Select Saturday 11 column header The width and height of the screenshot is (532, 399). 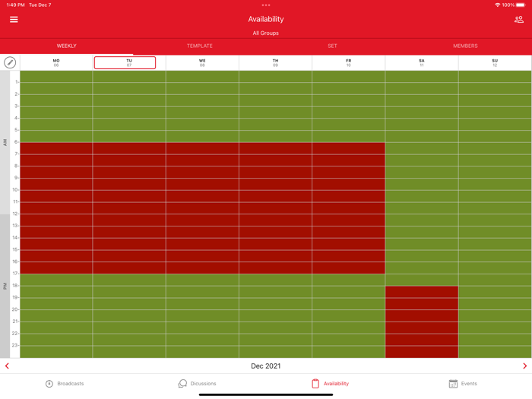point(422,63)
